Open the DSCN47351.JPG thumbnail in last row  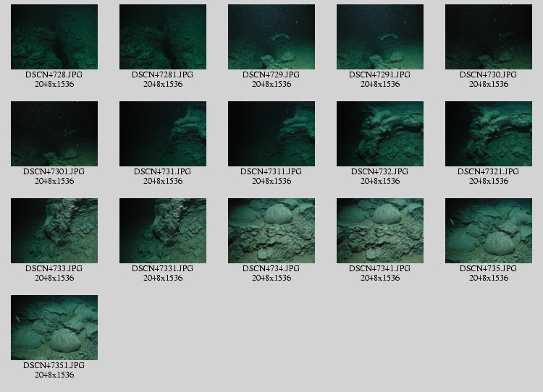point(54,328)
